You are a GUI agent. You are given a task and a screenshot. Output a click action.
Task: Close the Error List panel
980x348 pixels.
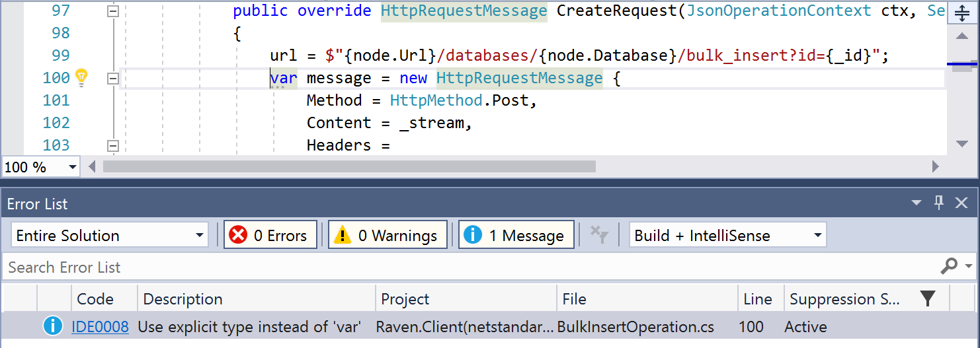[962, 203]
